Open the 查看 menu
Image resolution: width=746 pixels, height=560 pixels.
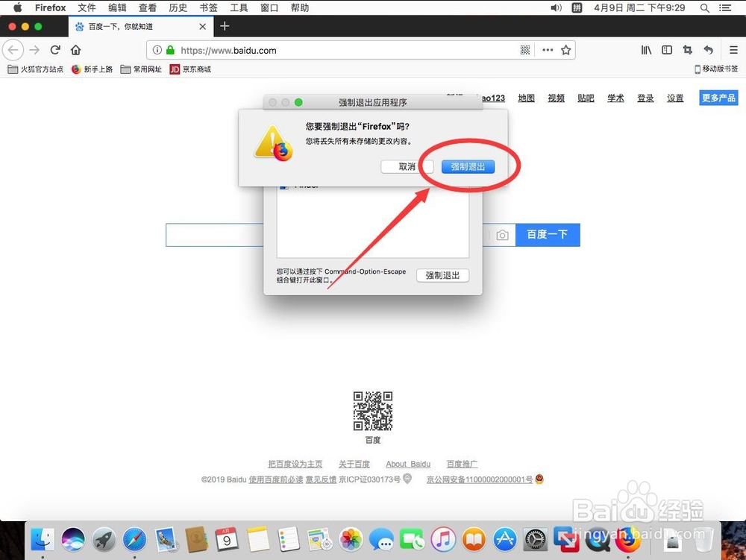(x=148, y=7)
